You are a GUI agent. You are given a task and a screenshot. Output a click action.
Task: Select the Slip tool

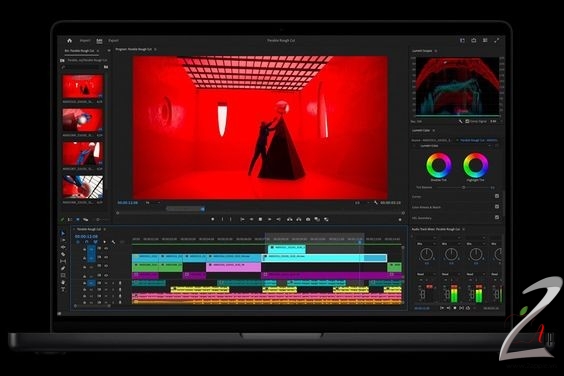point(63,261)
